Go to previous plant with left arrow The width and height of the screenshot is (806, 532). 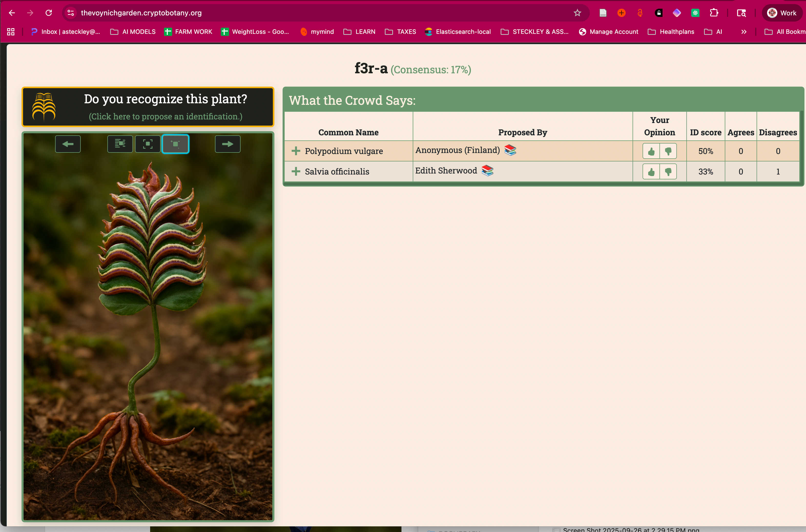68,144
